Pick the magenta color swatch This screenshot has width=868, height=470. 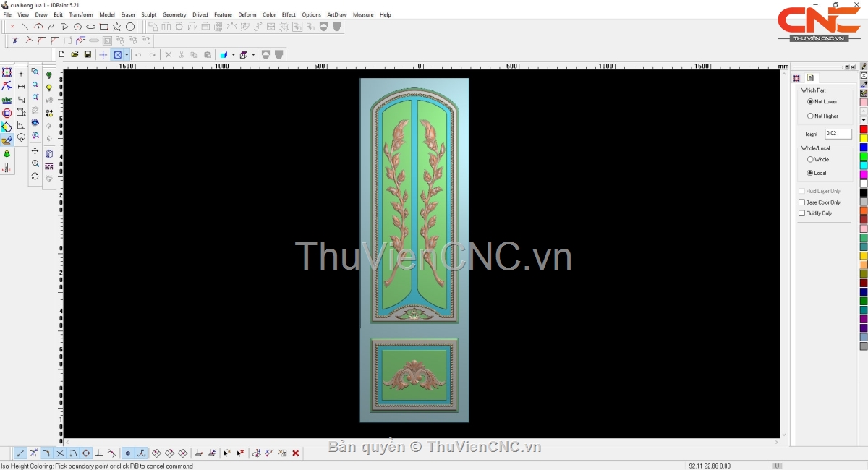pyautogui.click(x=864, y=174)
